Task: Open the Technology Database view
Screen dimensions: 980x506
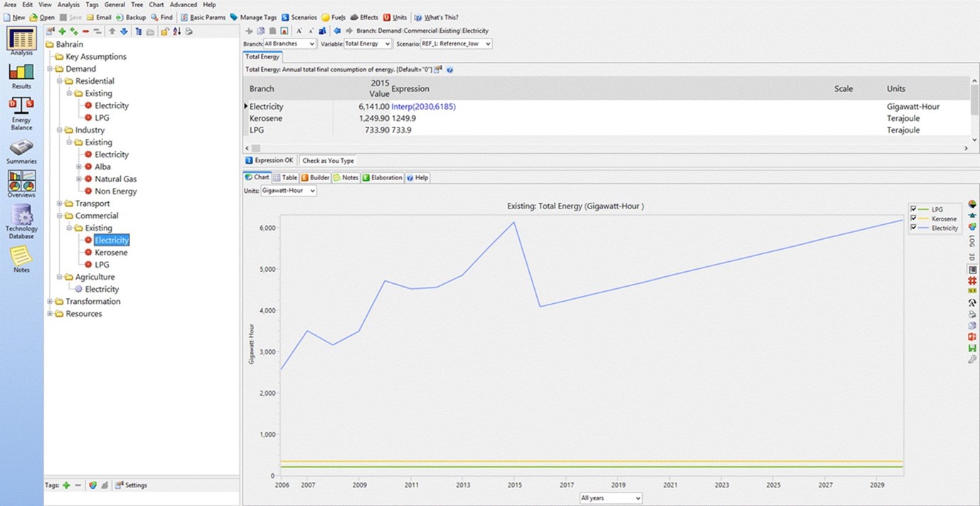Action: tap(21, 222)
